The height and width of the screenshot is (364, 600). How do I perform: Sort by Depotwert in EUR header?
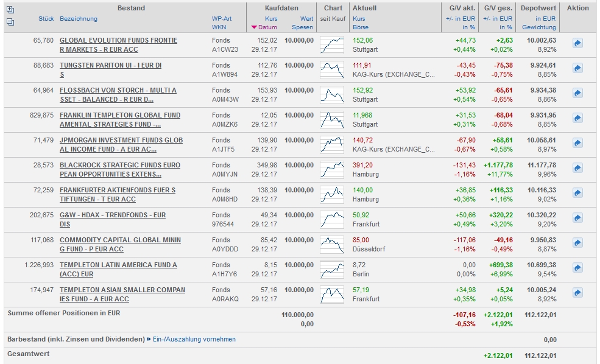coord(546,18)
